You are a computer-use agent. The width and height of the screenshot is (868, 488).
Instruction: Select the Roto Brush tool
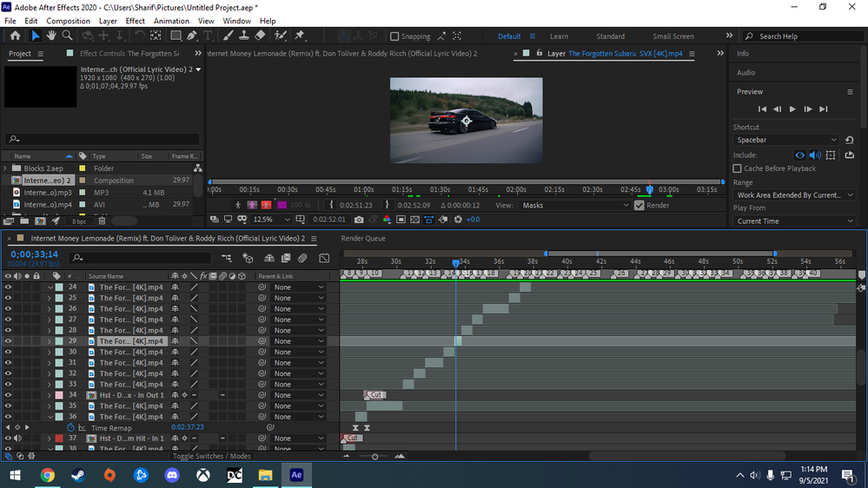tap(281, 36)
